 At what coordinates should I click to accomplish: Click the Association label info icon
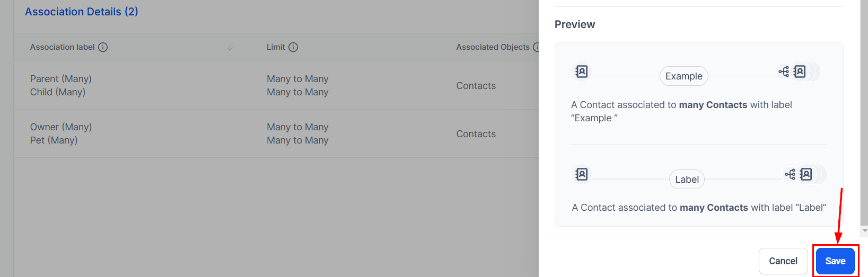[x=103, y=47]
